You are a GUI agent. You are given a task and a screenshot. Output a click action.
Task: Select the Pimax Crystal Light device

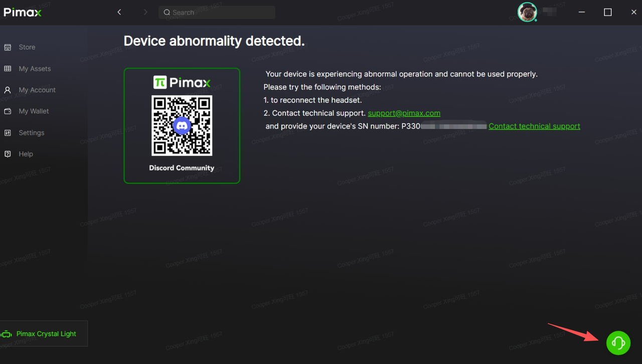click(x=44, y=333)
